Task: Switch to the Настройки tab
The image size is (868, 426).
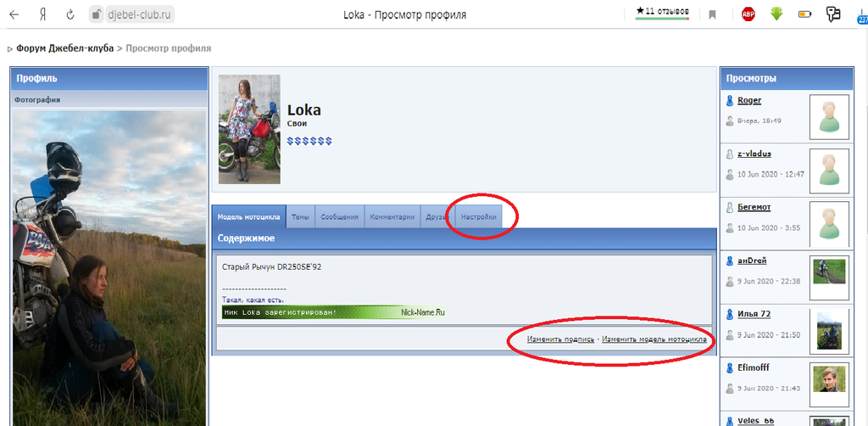Action: coord(478,217)
